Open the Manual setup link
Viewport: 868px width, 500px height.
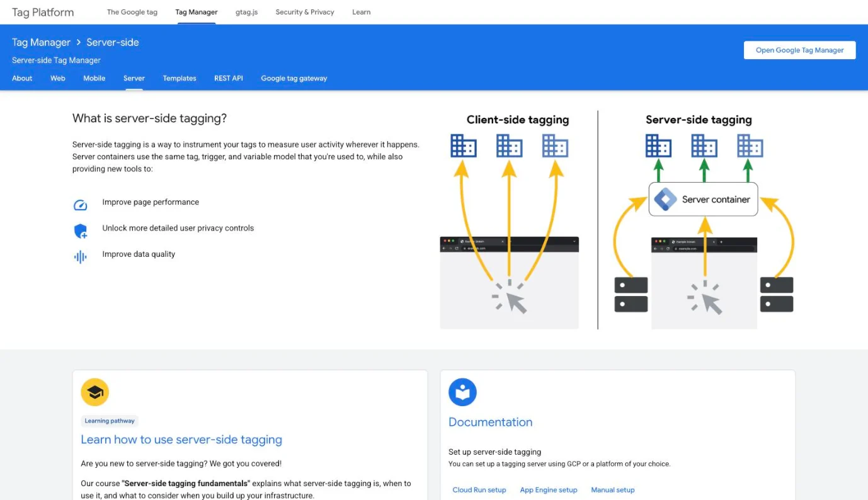[x=613, y=490]
